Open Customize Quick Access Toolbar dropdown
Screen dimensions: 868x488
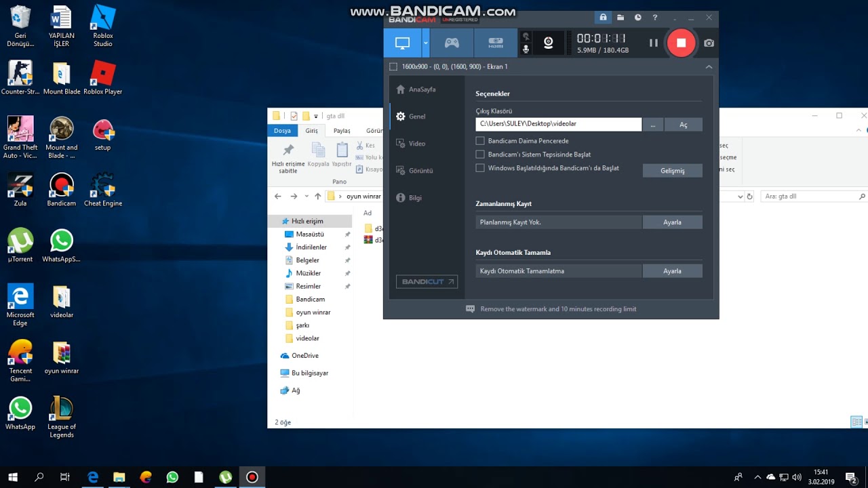316,117
